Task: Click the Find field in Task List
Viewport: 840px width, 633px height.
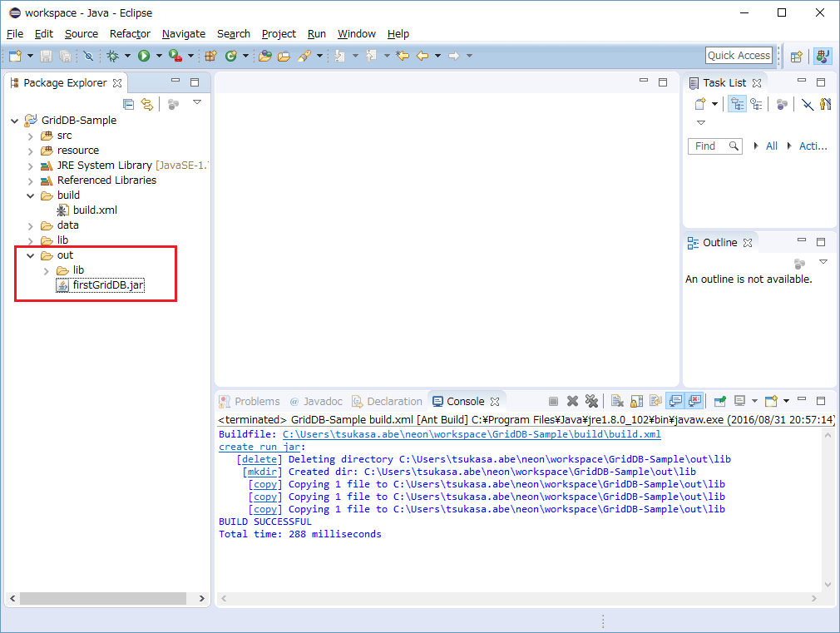Action: pyautogui.click(x=715, y=146)
